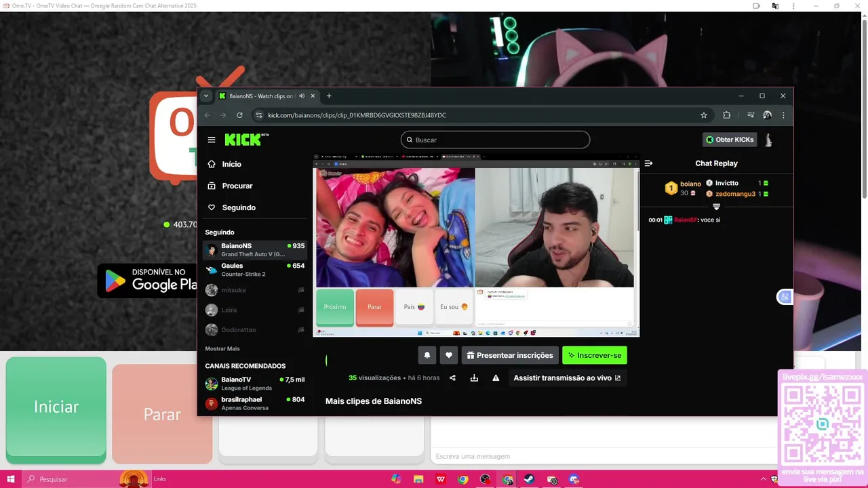
Task: Open the browser three-dot menu
Action: coord(783,115)
